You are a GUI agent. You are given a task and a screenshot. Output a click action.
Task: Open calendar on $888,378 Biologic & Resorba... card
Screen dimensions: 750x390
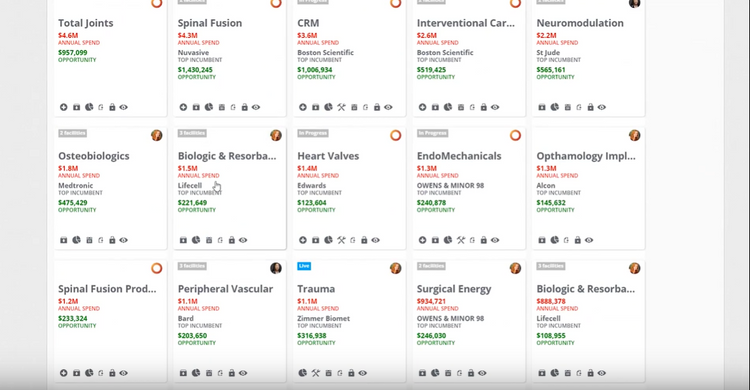[x=568, y=373]
